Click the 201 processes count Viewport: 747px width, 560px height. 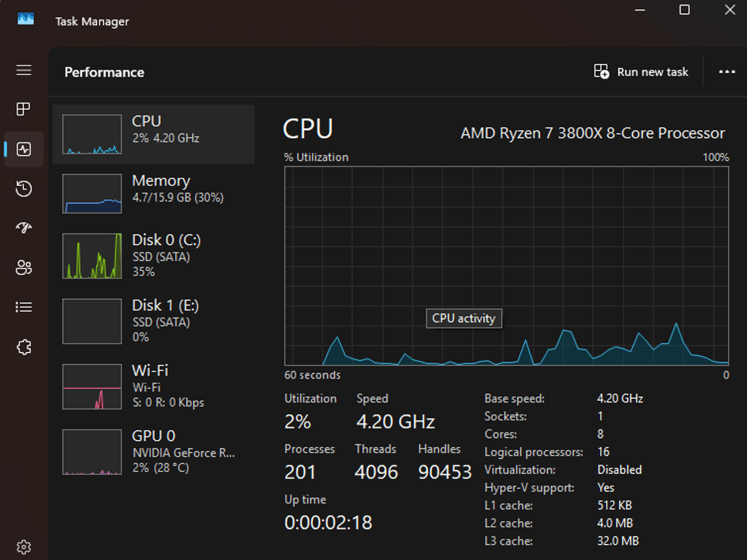[x=300, y=472]
